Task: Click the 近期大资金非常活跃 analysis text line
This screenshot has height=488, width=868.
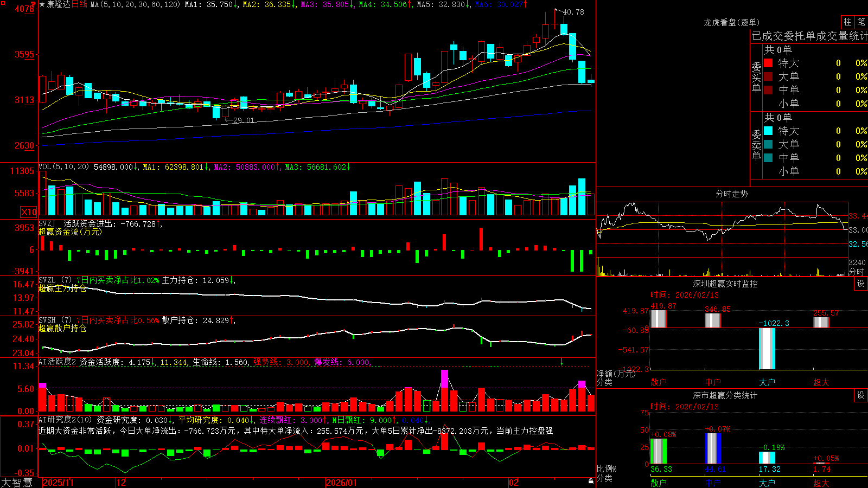Action: click(x=296, y=431)
